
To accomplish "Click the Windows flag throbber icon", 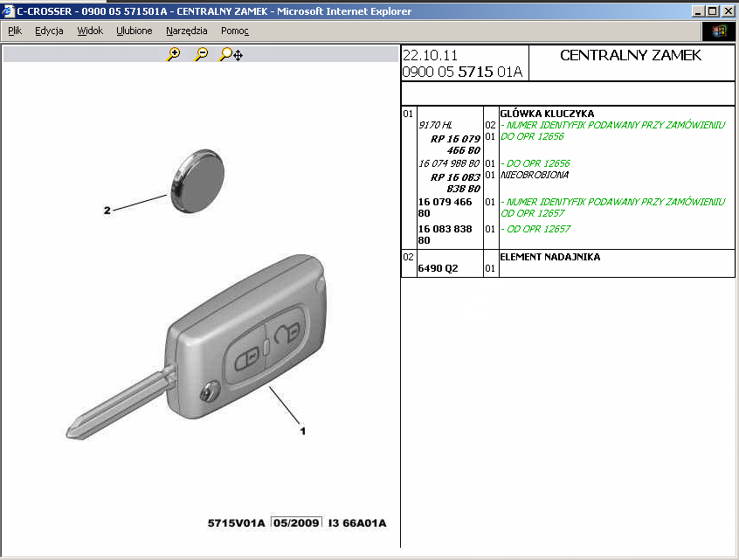I will click(719, 31).
